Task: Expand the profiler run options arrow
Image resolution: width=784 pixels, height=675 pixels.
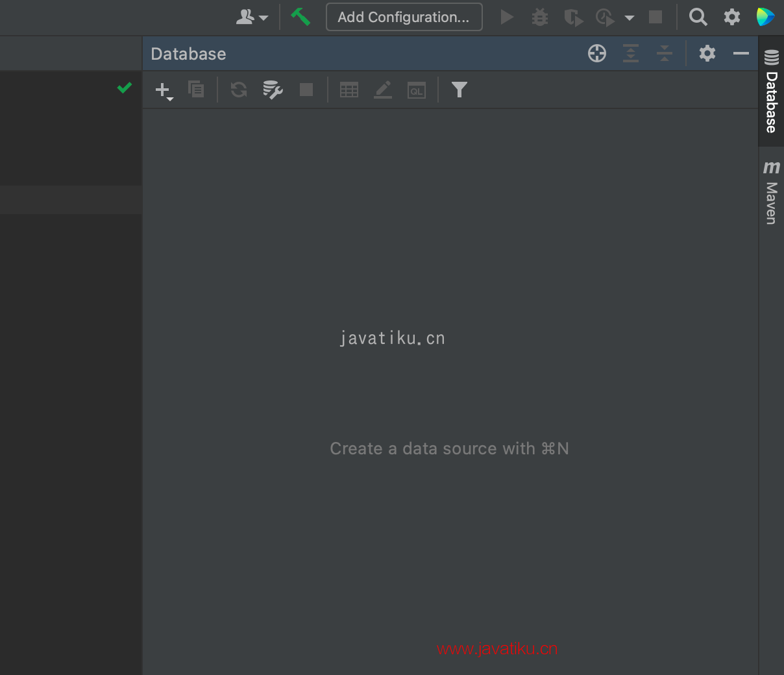Action: pyautogui.click(x=629, y=18)
